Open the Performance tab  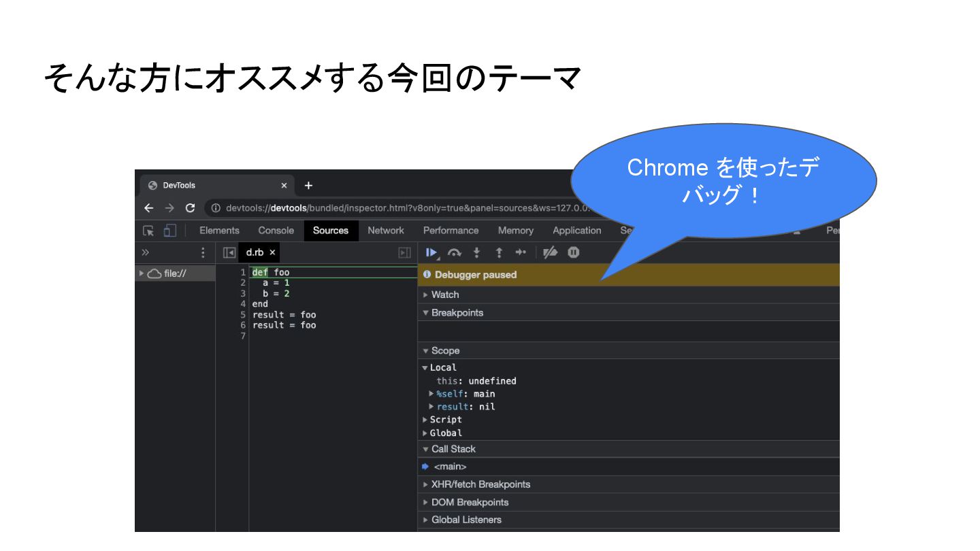tap(451, 231)
